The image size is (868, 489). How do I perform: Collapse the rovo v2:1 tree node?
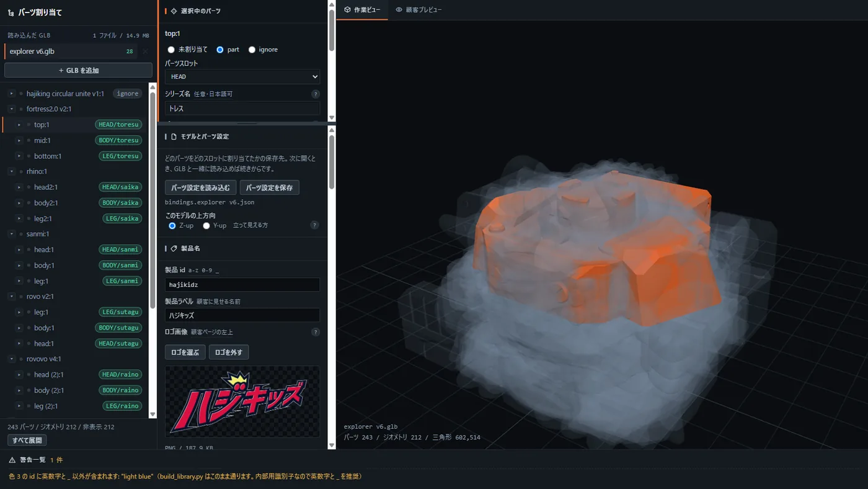(11, 297)
